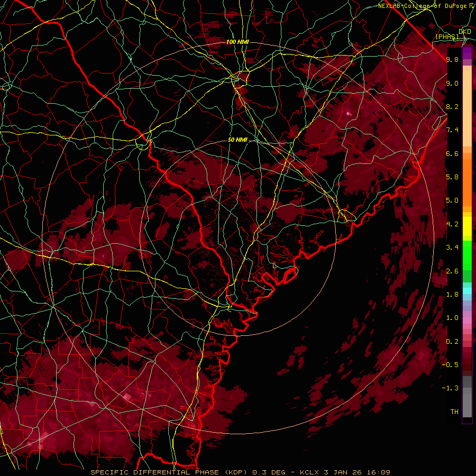Pick the yellow color bar segment
This screenshot has width=476, height=476.
(467, 226)
